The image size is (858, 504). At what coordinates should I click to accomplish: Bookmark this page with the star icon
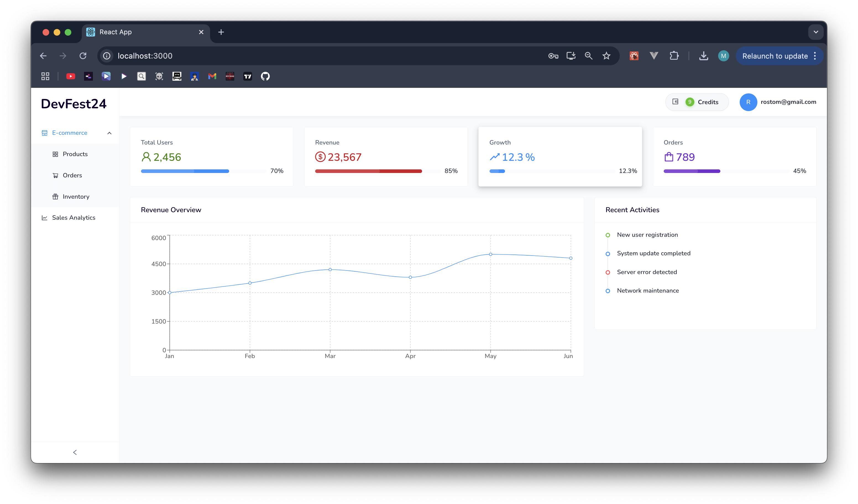(x=606, y=56)
